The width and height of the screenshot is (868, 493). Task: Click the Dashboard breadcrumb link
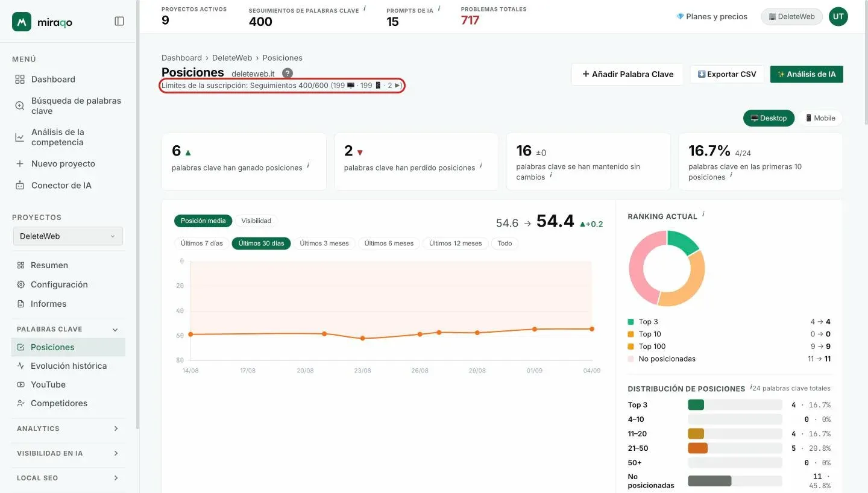pos(181,58)
